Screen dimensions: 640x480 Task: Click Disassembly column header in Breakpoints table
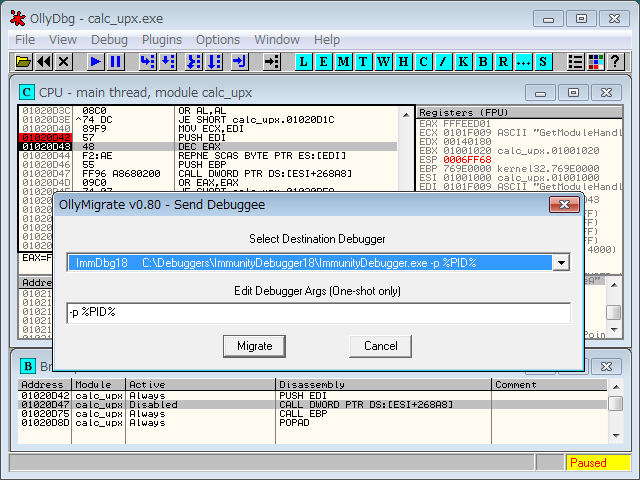(x=384, y=384)
